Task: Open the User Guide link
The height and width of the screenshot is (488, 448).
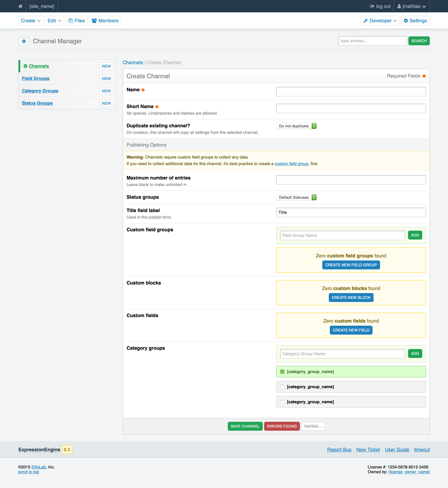Action: [x=397, y=450]
